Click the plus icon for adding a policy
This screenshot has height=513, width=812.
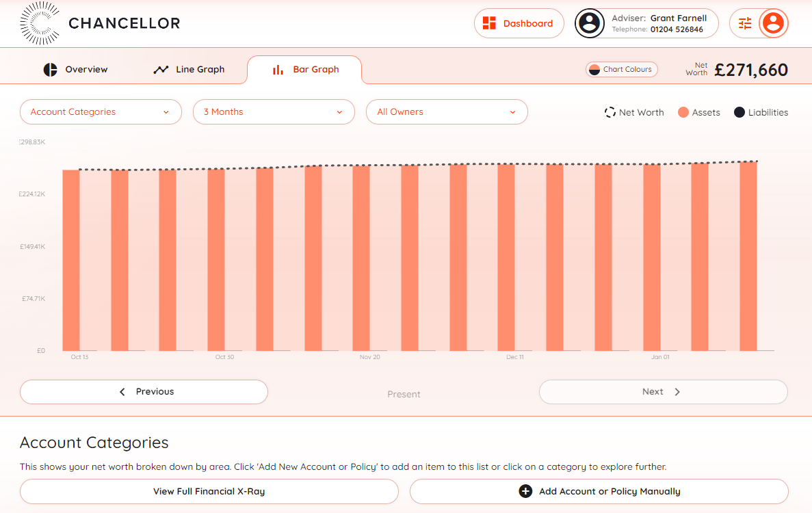pos(526,490)
